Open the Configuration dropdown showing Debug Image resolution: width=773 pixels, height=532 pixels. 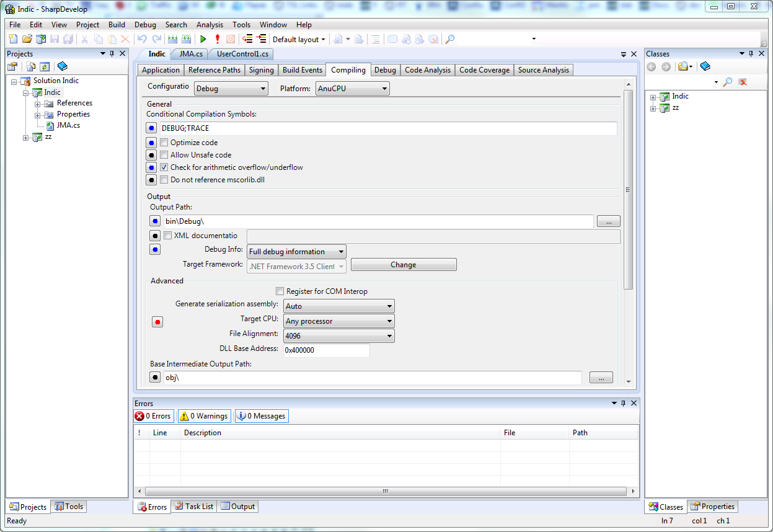(231, 89)
